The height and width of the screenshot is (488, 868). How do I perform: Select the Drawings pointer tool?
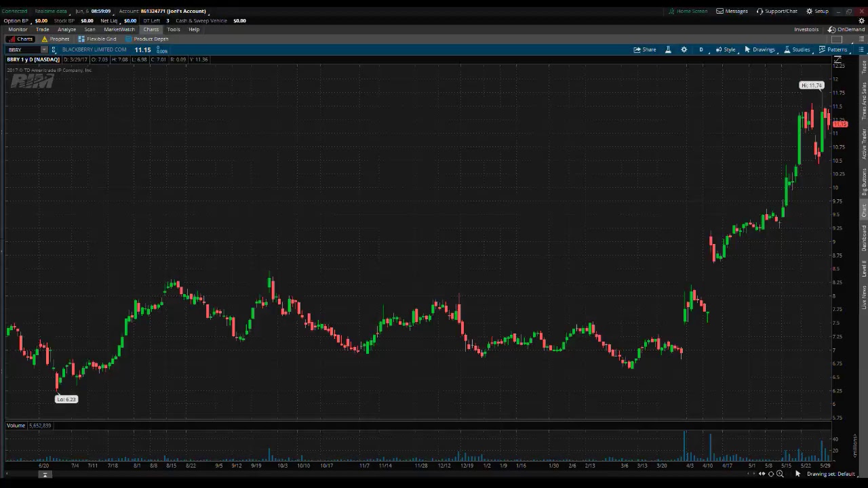coord(759,49)
